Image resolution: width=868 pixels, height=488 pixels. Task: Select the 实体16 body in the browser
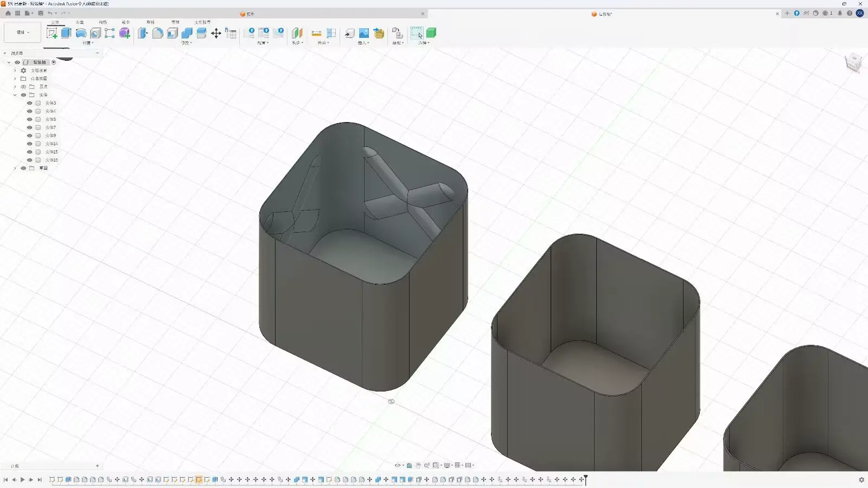52,160
